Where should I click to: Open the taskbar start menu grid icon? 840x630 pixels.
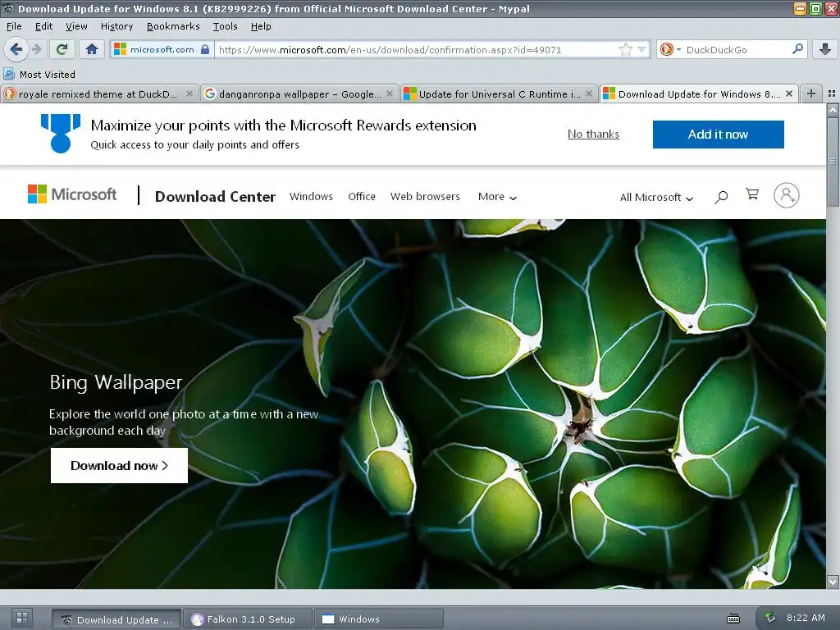(22, 617)
